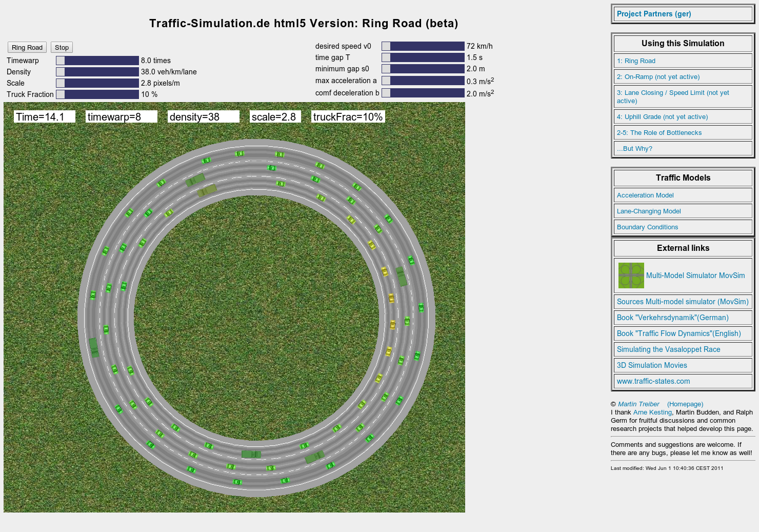Open scenario '1: Ring Road'
Viewport: 759px width, 532px height.
click(x=636, y=61)
